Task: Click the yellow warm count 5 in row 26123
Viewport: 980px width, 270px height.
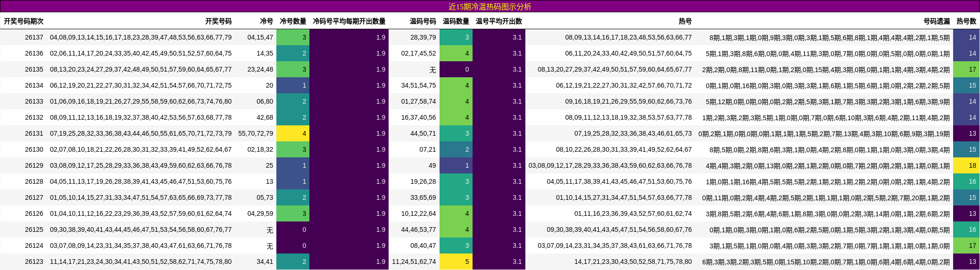Action: click(x=456, y=262)
